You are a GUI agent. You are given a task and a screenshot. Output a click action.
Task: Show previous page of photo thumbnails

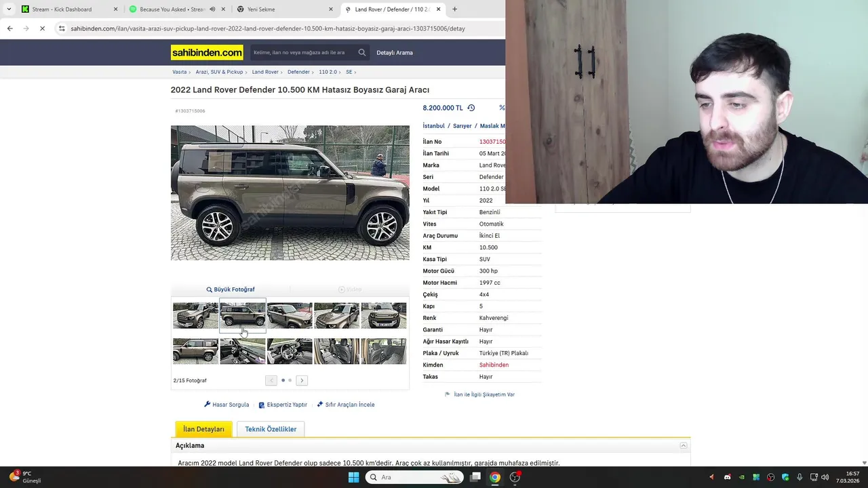[271, 380]
